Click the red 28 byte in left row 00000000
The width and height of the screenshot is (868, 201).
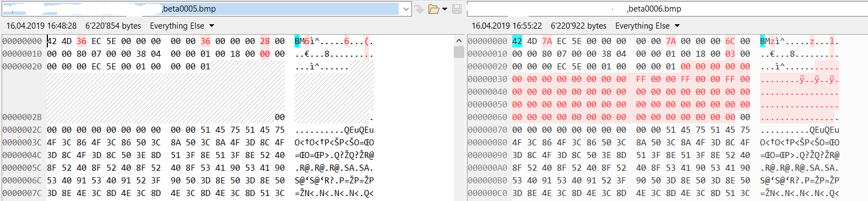click(x=265, y=41)
